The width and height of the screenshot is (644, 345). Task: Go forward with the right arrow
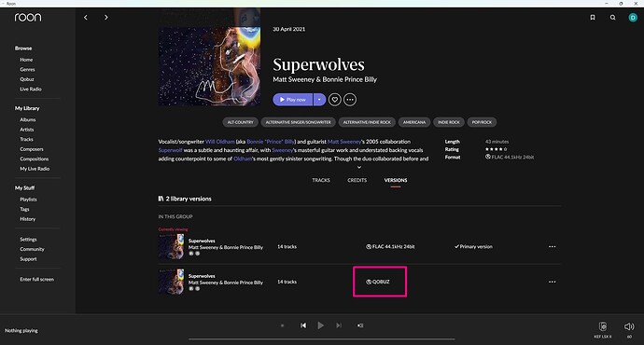(106, 17)
